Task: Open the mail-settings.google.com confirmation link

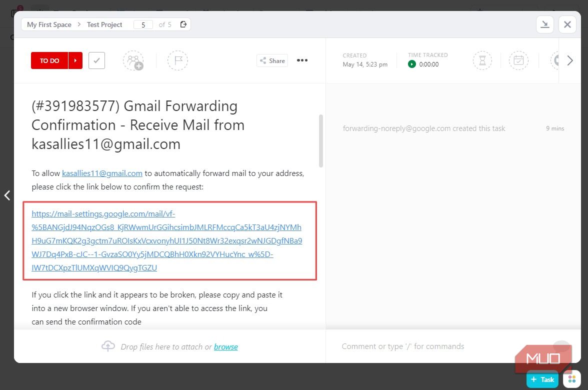Action: pos(167,241)
